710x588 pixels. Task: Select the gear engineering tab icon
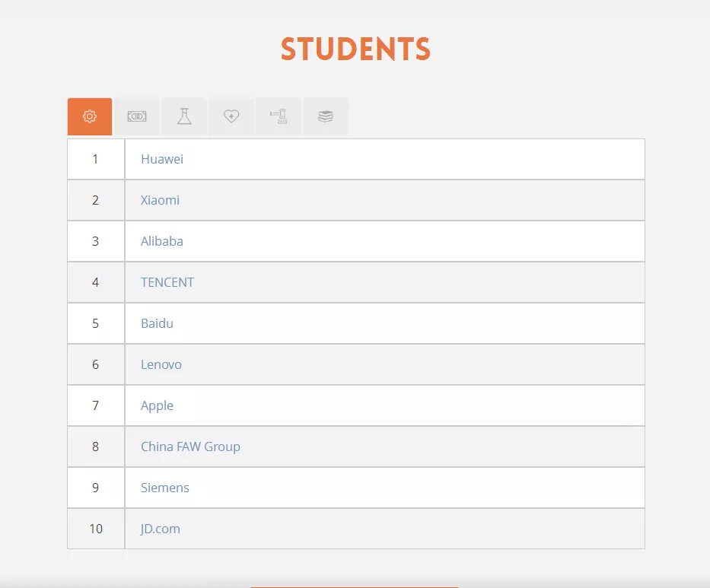(x=90, y=116)
